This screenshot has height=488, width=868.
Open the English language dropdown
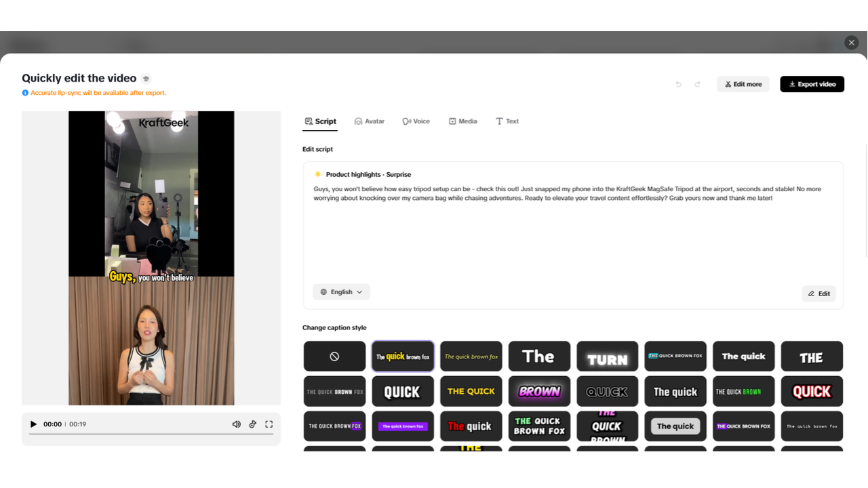click(x=341, y=291)
